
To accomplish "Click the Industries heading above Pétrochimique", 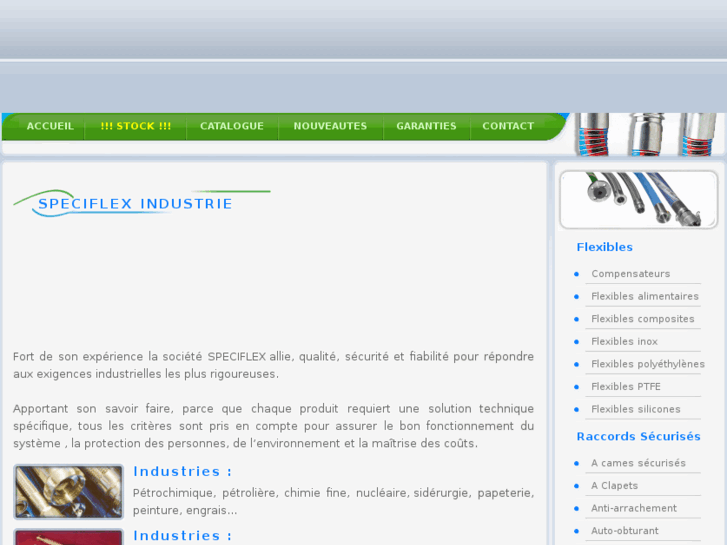I will point(182,472).
